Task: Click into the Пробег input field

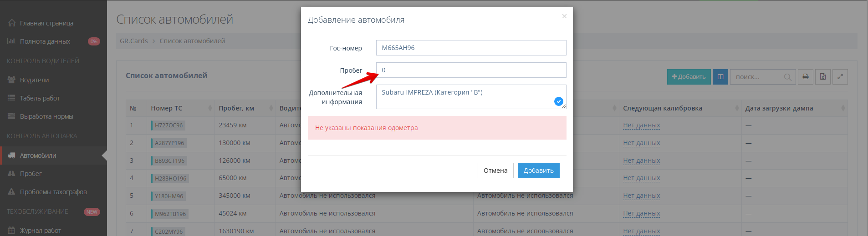Action: [471, 70]
